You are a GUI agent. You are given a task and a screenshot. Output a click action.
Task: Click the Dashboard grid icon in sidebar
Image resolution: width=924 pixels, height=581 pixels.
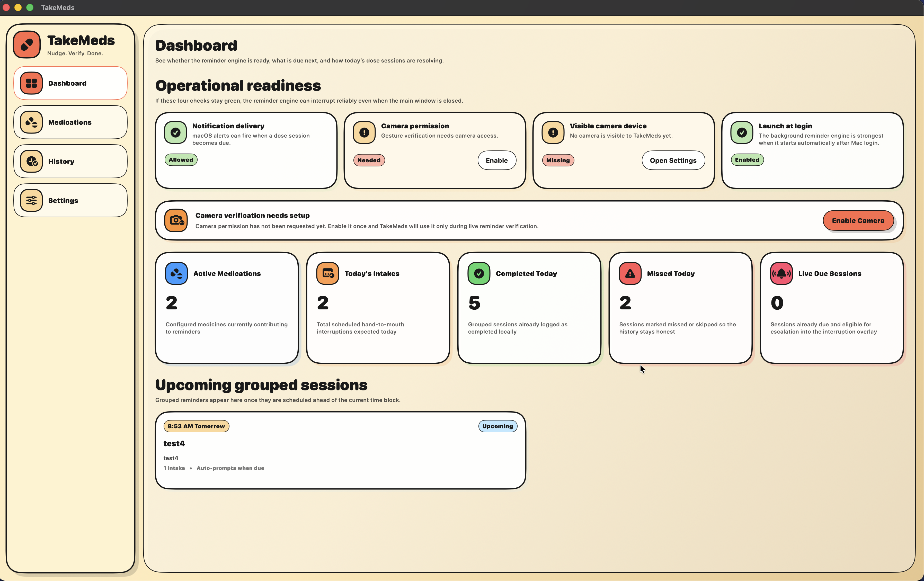click(x=31, y=83)
